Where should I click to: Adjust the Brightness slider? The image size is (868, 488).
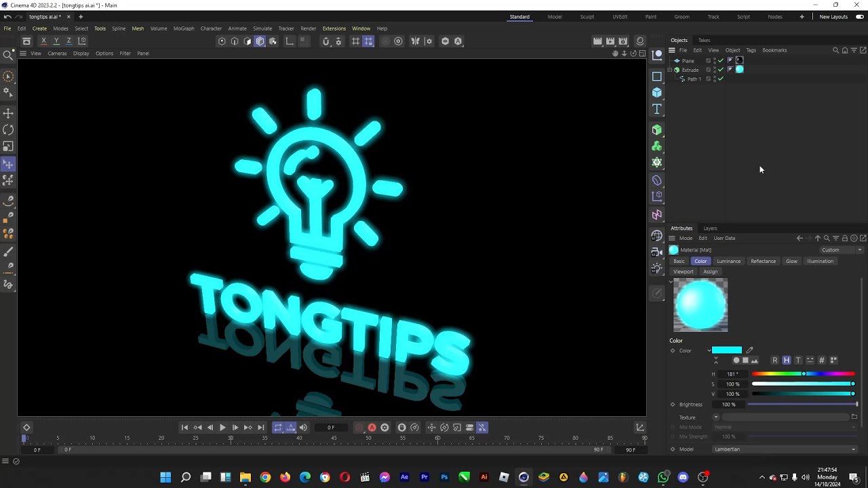pos(803,405)
